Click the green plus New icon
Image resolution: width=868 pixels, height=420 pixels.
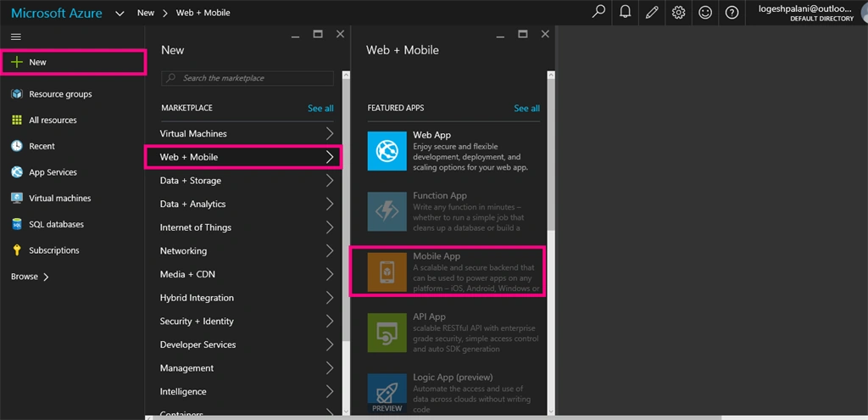17,62
